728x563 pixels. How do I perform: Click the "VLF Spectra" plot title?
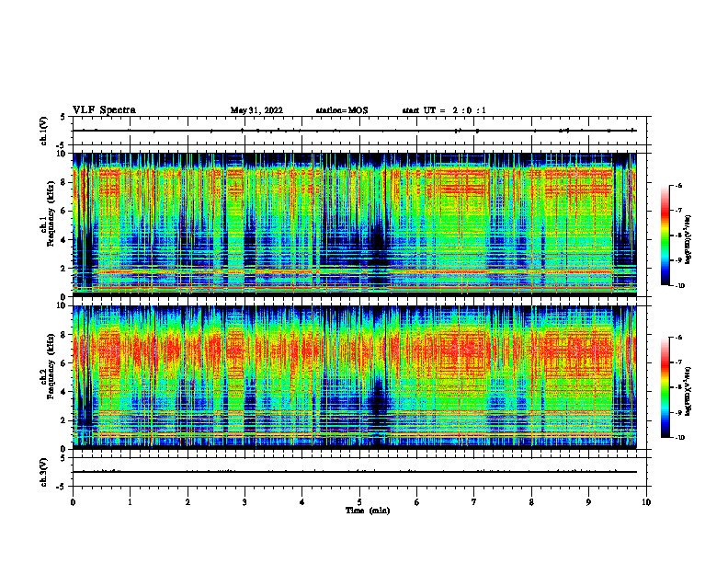click(104, 110)
